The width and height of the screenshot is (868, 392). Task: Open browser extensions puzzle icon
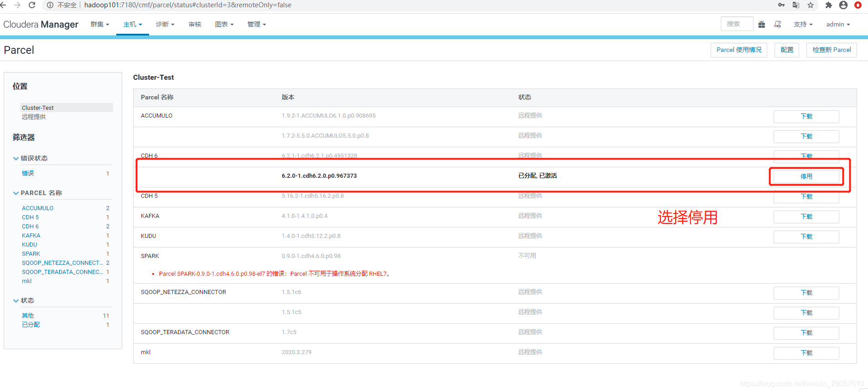[x=829, y=5]
